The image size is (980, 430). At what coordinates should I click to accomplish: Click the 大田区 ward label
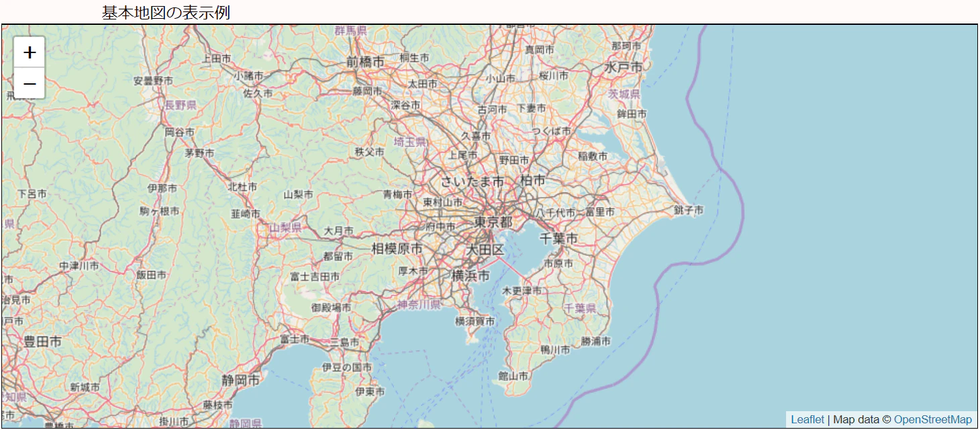click(485, 250)
